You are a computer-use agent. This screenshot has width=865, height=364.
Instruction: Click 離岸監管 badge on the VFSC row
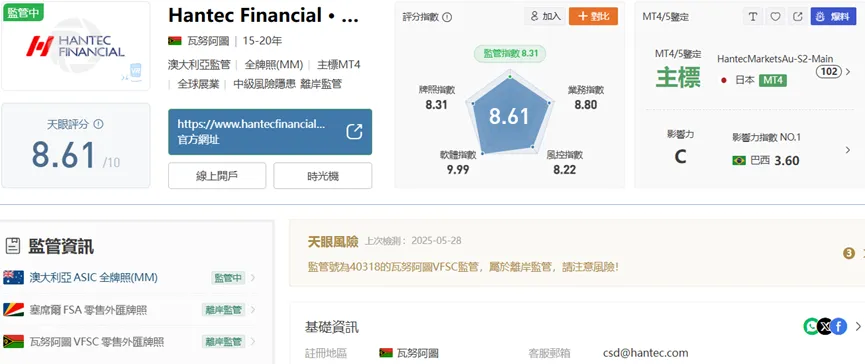[x=223, y=342]
